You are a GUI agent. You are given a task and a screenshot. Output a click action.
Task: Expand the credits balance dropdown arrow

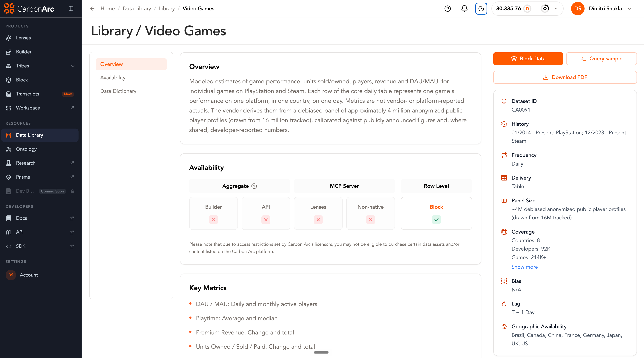[x=556, y=8]
